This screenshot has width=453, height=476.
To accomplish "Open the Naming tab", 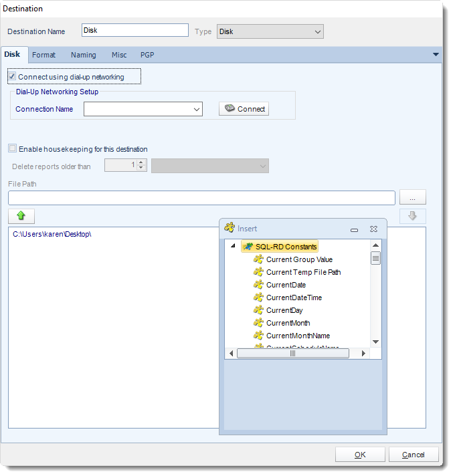I will click(84, 55).
